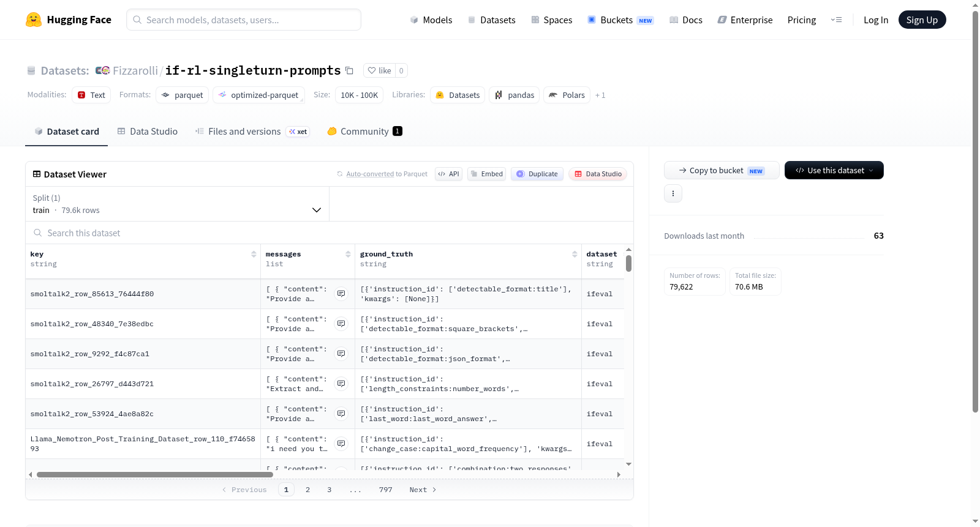Click the Copy to bucket button
Viewport: 980px width, 527px height.
[x=722, y=170]
